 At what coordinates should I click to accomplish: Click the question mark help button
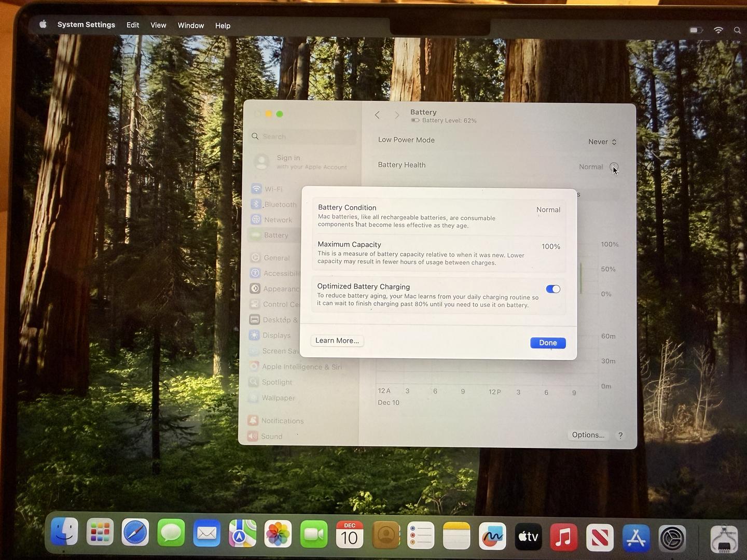point(620,436)
